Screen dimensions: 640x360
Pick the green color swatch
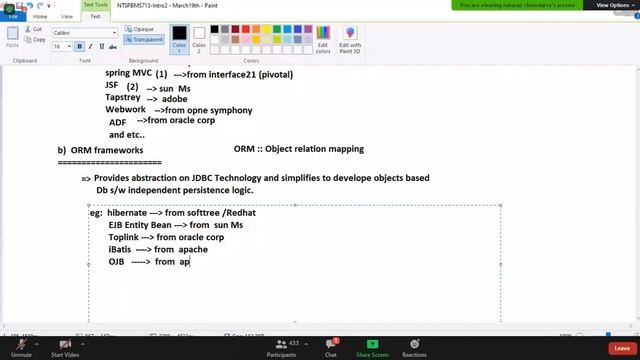pos(277,29)
